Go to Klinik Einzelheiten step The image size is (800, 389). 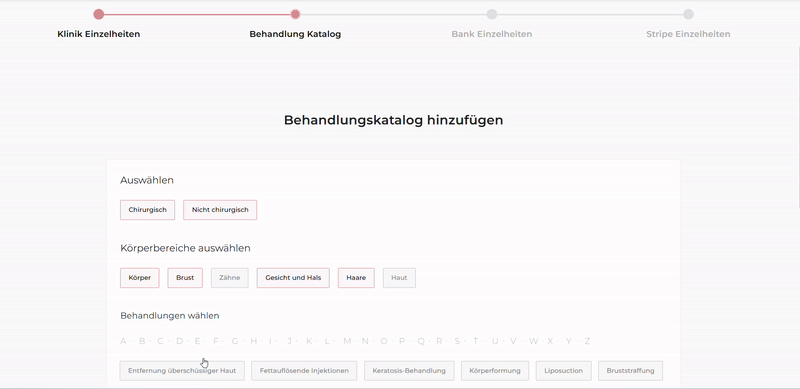pos(98,34)
